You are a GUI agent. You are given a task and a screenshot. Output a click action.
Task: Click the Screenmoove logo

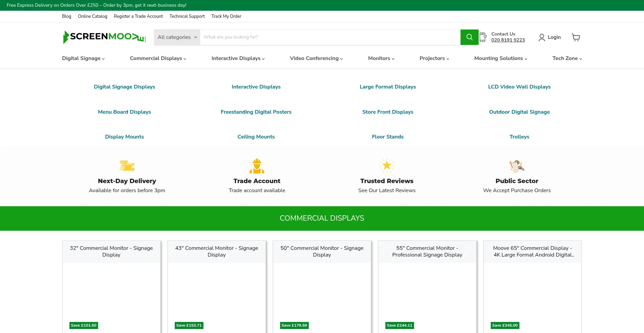point(104,37)
